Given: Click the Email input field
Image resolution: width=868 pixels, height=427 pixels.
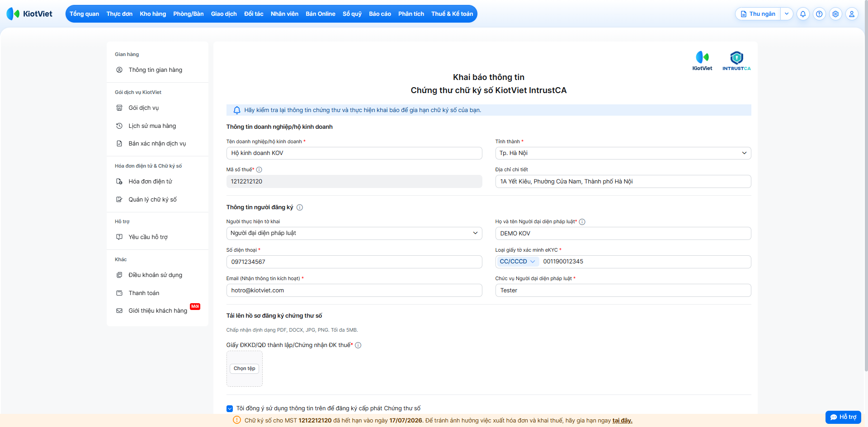Looking at the screenshot, I should 354,291.
